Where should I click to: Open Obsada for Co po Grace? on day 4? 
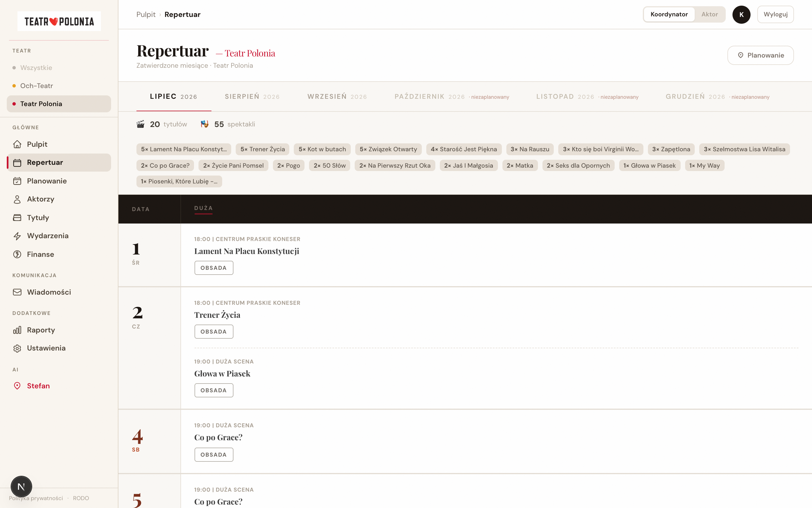click(214, 455)
